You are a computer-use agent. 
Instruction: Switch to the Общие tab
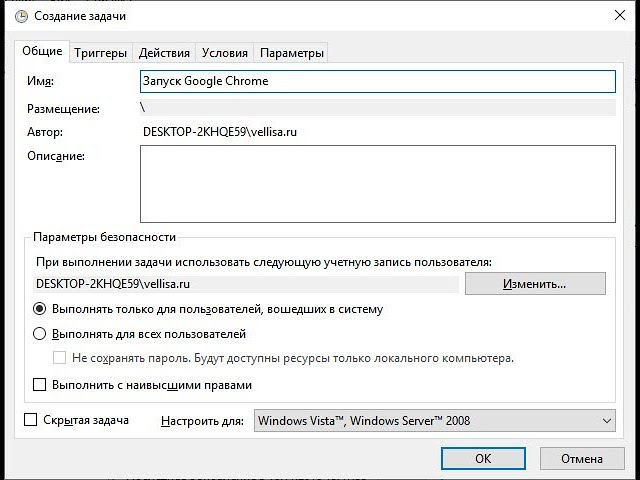[42, 52]
